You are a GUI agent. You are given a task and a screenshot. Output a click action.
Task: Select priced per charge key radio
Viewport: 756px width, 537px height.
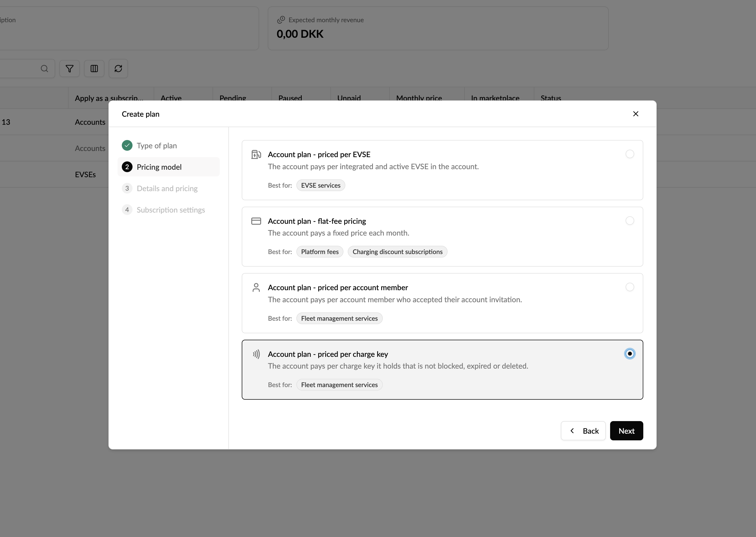[630, 354]
